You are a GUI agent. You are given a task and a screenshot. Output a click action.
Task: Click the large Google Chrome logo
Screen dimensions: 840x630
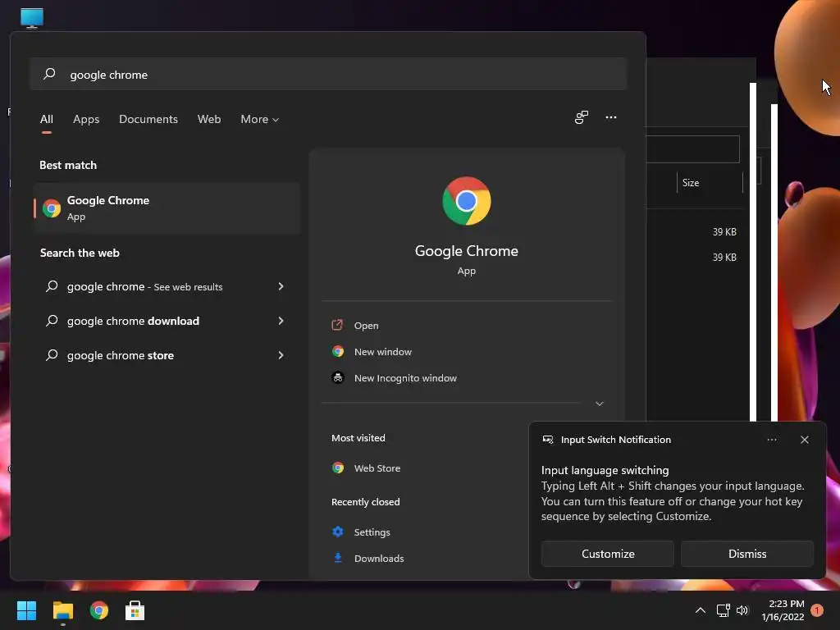point(467,201)
